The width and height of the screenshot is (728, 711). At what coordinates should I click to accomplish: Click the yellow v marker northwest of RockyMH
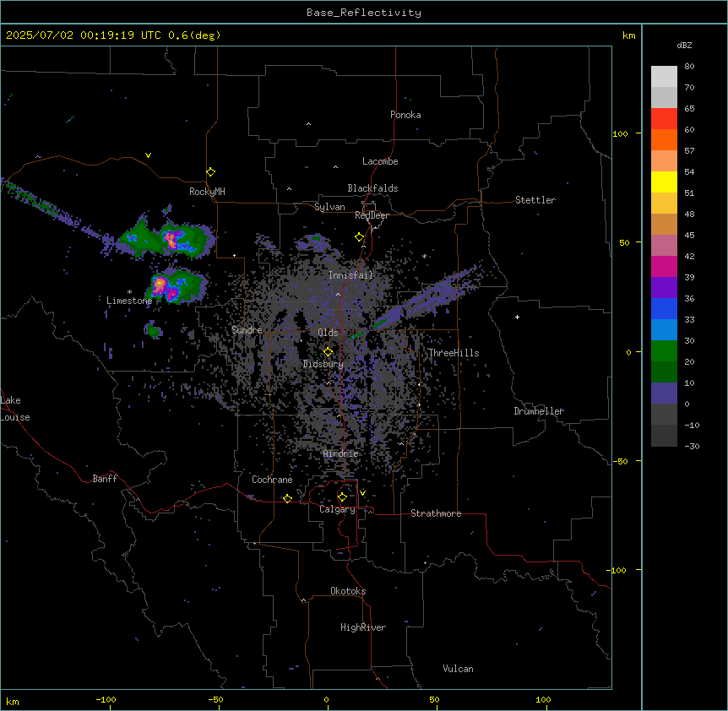148,155
